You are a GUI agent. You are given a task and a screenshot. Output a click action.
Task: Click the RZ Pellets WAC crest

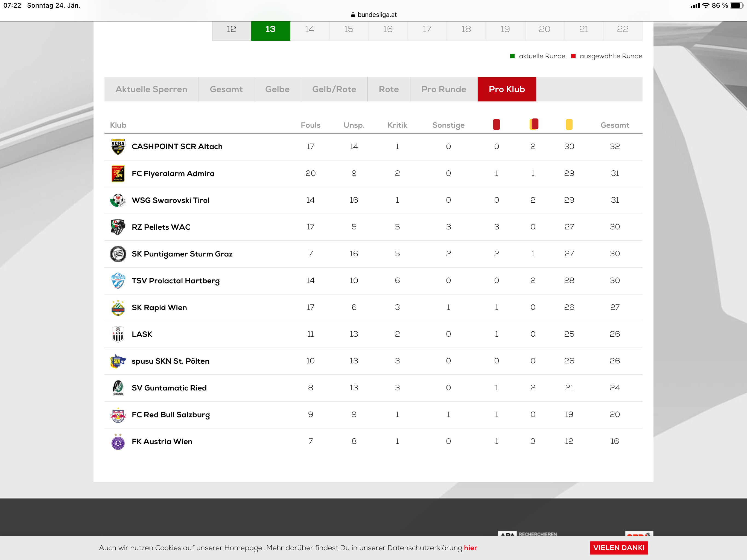point(118,227)
